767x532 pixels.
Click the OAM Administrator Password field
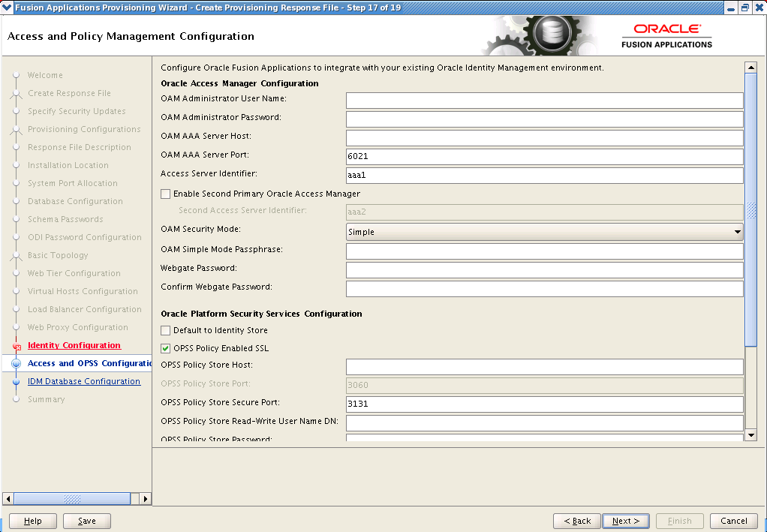click(x=544, y=119)
